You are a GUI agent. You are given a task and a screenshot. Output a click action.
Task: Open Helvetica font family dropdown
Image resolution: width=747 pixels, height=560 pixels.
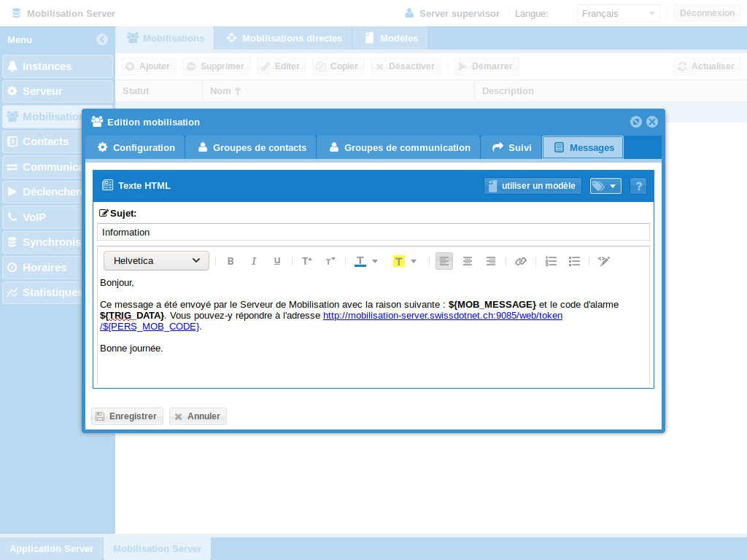point(156,260)
